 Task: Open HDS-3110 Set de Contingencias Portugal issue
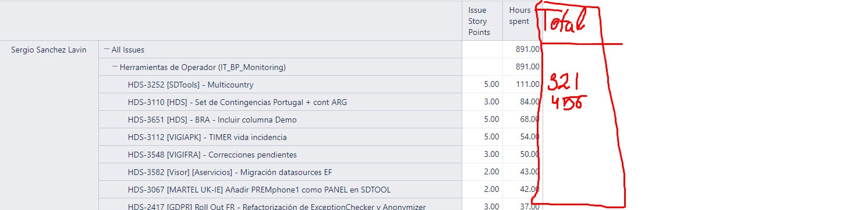tap(238, 103)
